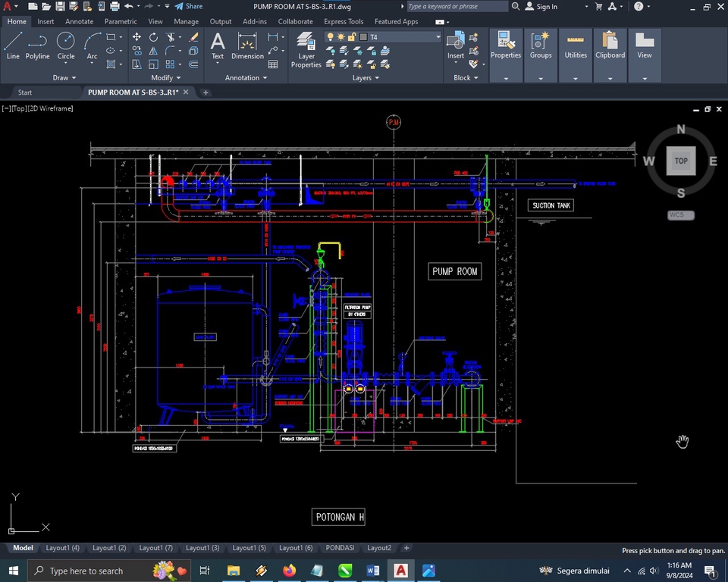This screenshot has height=582, width=728.
Task: Click the Offset tool icon
Action: tap(193, 64)
